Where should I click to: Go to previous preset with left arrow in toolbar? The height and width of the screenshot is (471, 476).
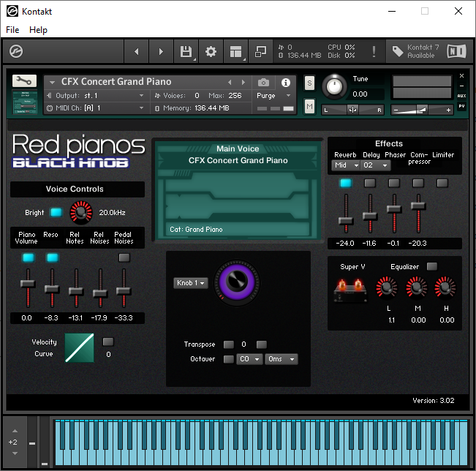[x=136, y=51]
